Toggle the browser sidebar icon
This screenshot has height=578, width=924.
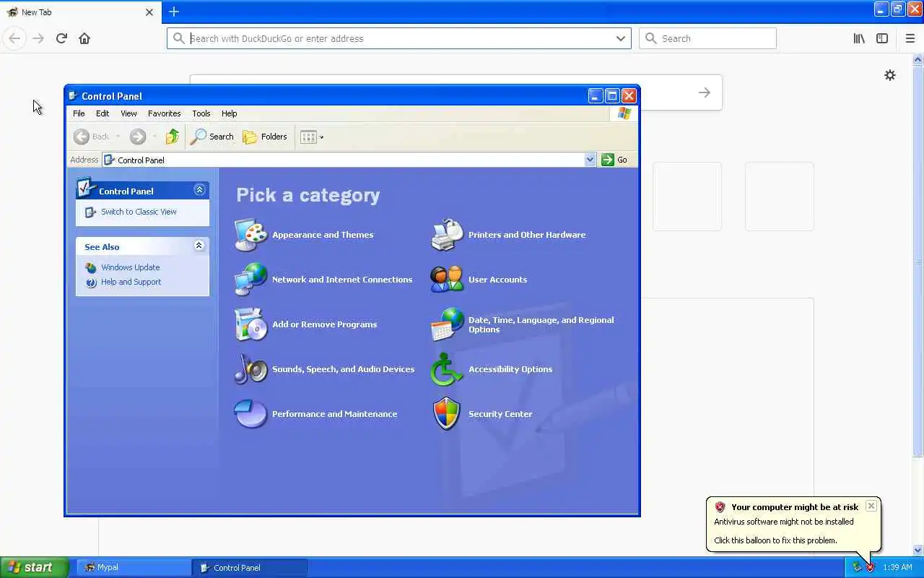click(882, 38)
